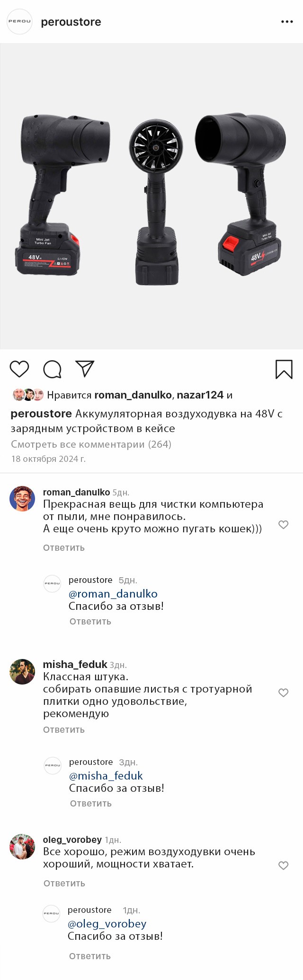Screen dimensions: 303x980
Task: Like the peroustore post with heart icon
Action: 19,369
